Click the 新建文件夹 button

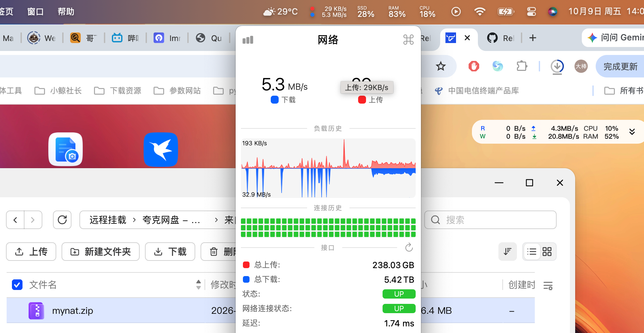[101, 252]
